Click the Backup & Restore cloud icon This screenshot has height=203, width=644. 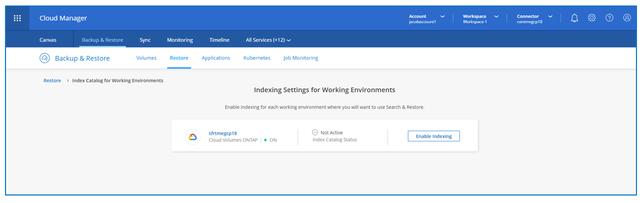click(x=45, y=58)
